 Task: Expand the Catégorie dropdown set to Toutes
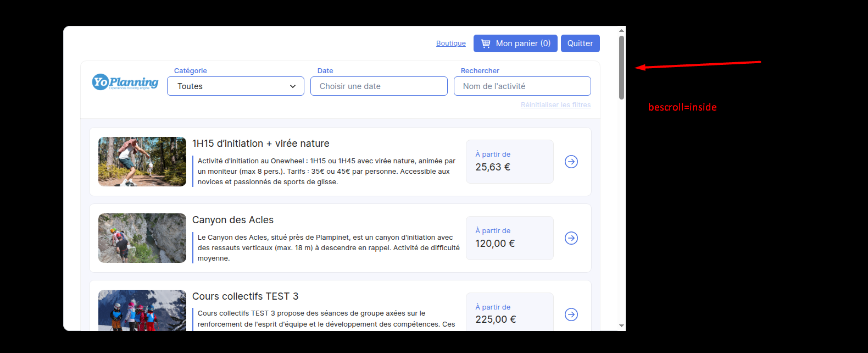click(236, 86)
